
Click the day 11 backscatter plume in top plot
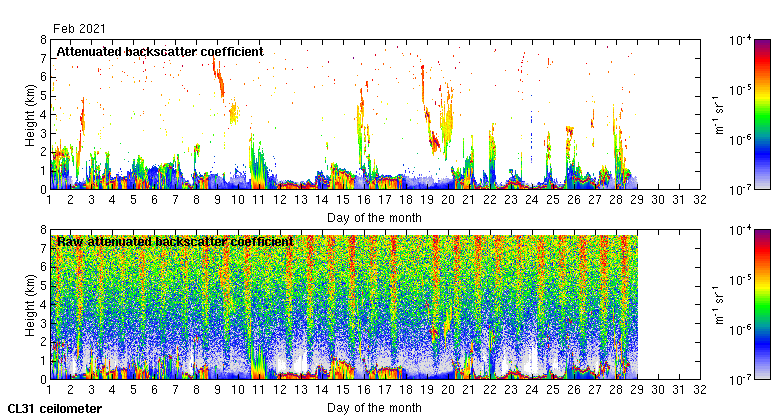(258, 162)
